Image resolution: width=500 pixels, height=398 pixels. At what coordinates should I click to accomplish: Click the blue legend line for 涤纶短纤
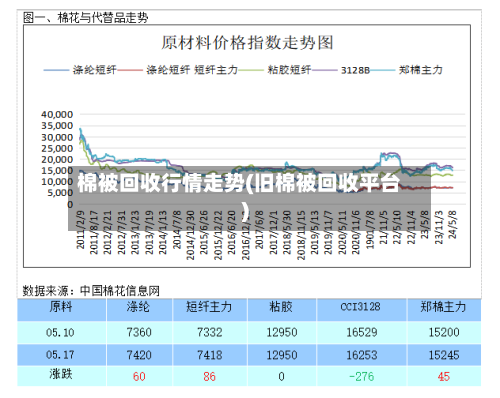click(x=56, y=70)
